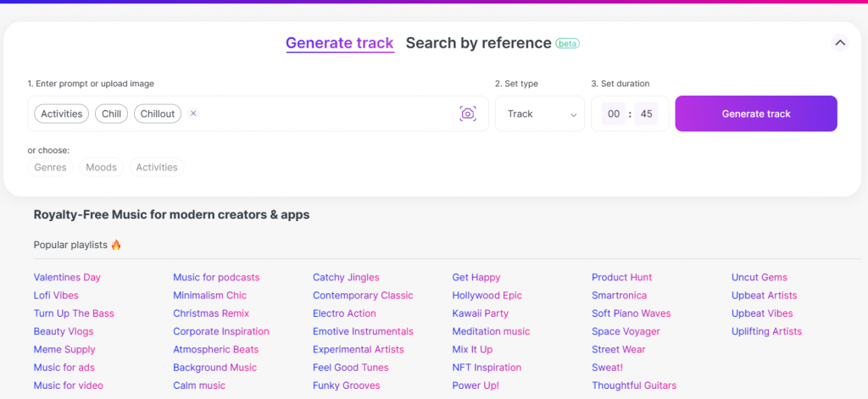Screen dimensions: 868x399
Task: Open the Music for podcasts playlist
Action: (x=216, y=277)
